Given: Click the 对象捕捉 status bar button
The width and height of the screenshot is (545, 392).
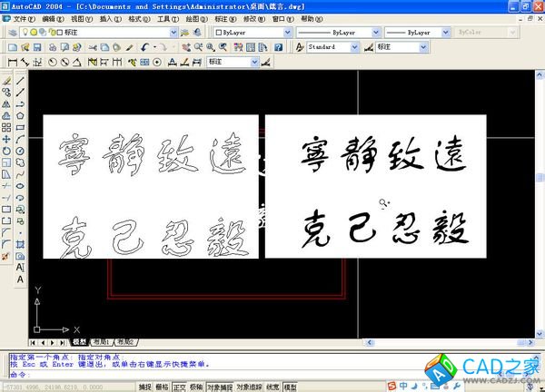Looking at the screenshot, I should pyautogui.click(x=218, y=387).
